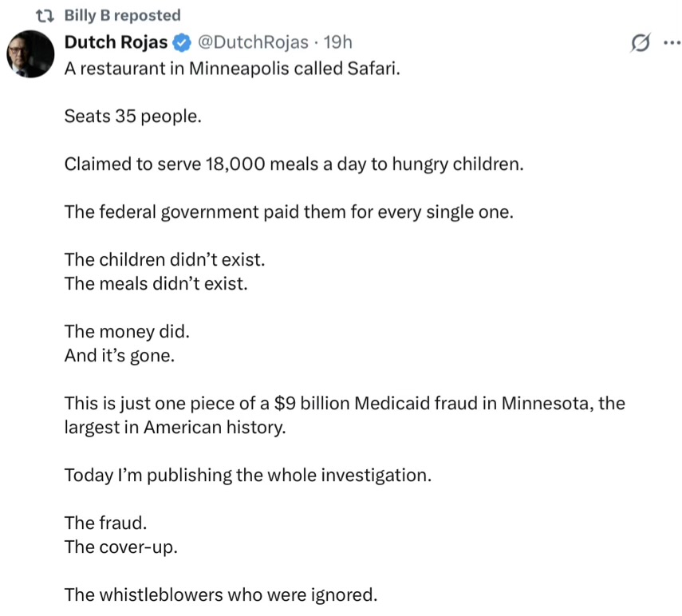
Task: Click the blue verified badge beside Dutch Rojas
Action: tap(183, 41)
